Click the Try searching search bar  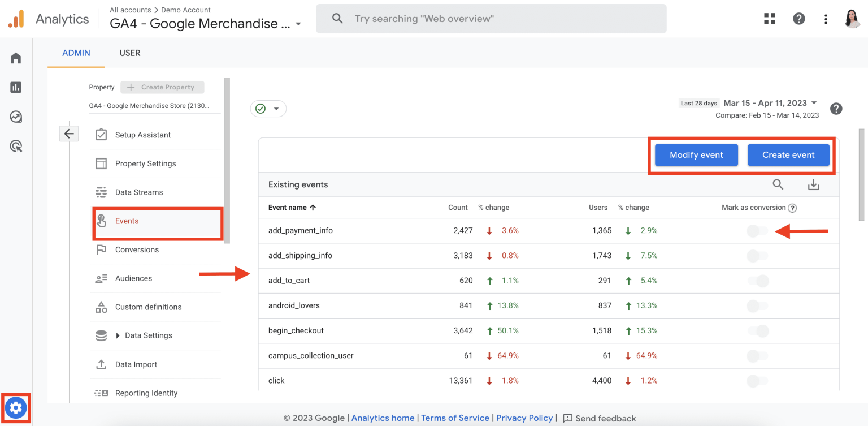tap(491, 18)
